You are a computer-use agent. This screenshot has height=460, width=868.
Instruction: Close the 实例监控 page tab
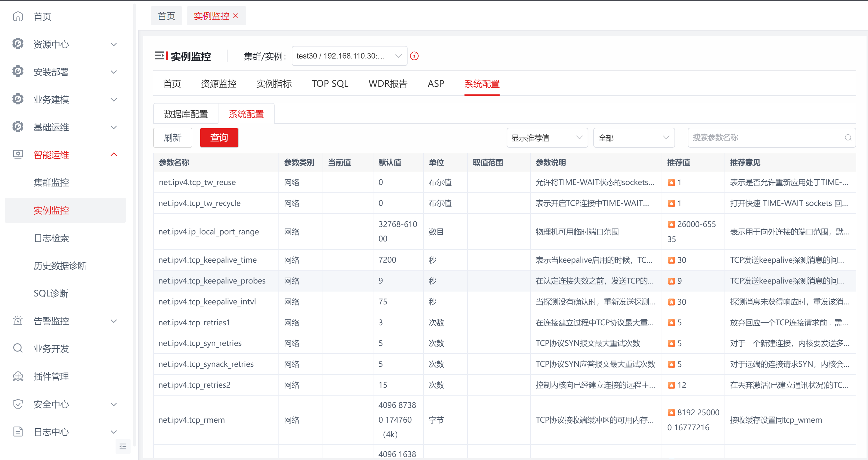pos(236,16)
